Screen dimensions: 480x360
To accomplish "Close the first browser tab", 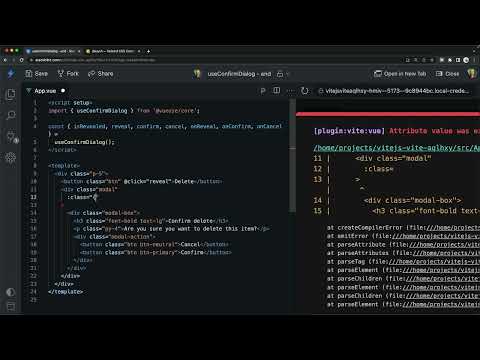I will [x=79, y=51].
